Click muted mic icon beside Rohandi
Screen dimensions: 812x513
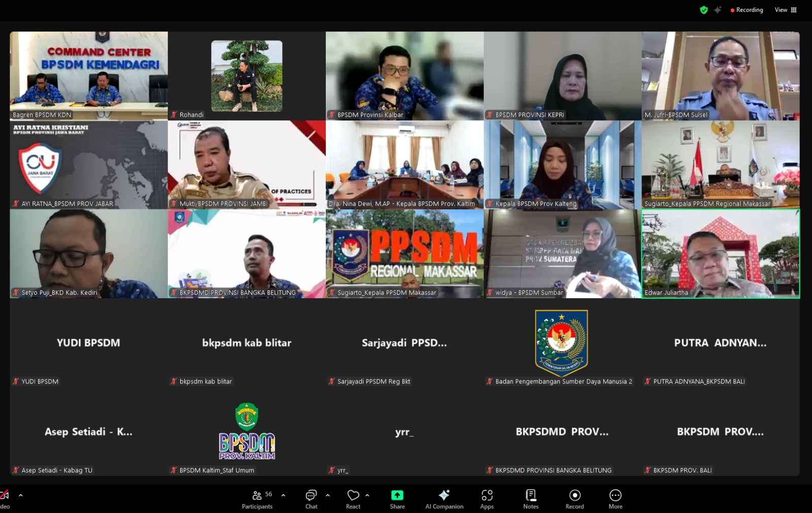[x=174, y=115]
